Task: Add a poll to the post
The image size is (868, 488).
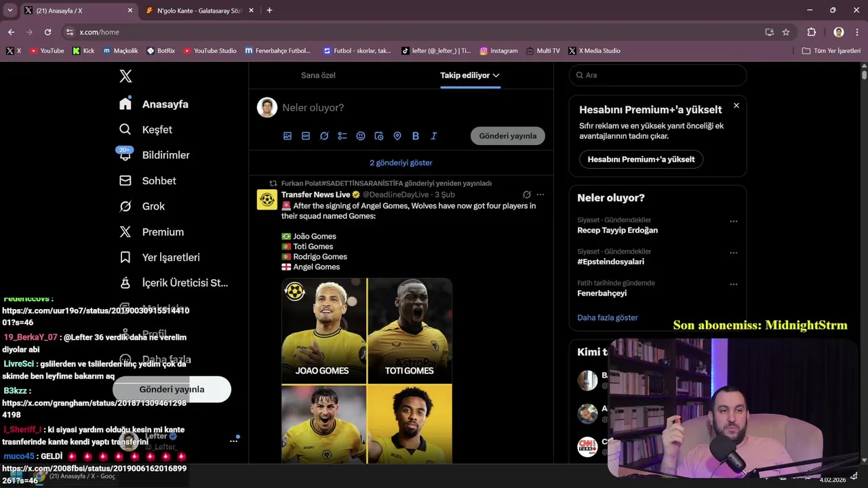Action: tap(342, 136)
